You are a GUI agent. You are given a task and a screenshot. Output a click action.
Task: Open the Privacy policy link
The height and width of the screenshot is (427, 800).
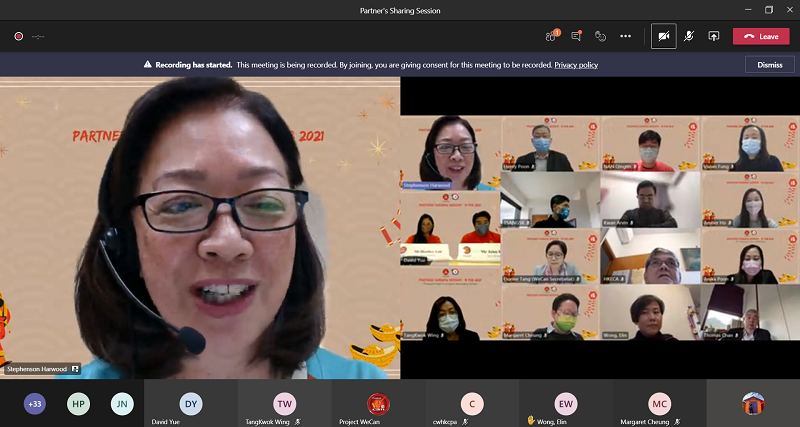point(576,65)
